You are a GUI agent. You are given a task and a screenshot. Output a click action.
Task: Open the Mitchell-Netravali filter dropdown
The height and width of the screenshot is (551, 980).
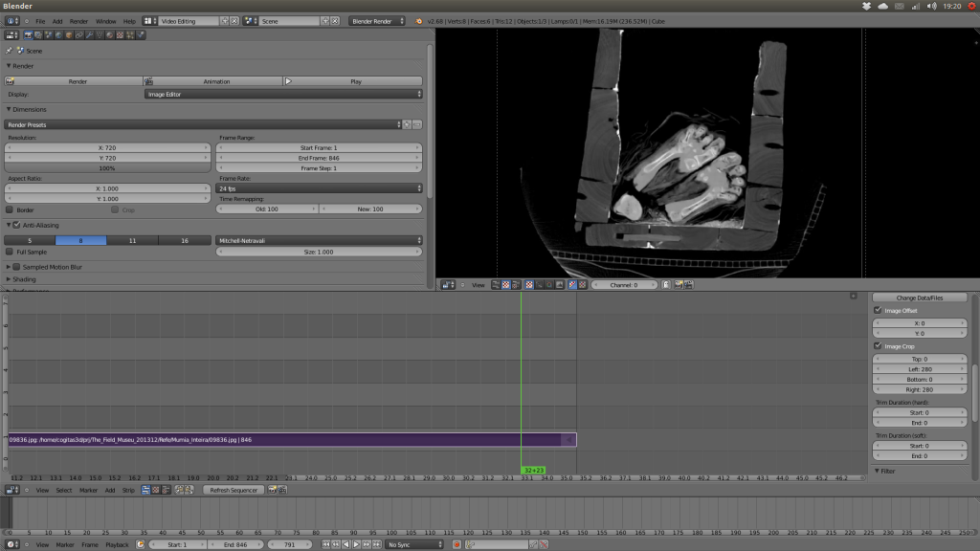click(x=321, y=240)
